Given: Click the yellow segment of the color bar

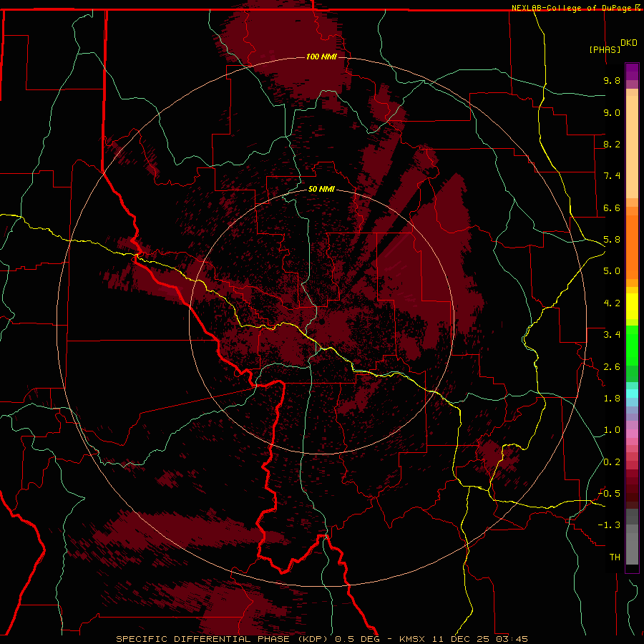Looking at the screenshot, I should (x=632, y=306).
